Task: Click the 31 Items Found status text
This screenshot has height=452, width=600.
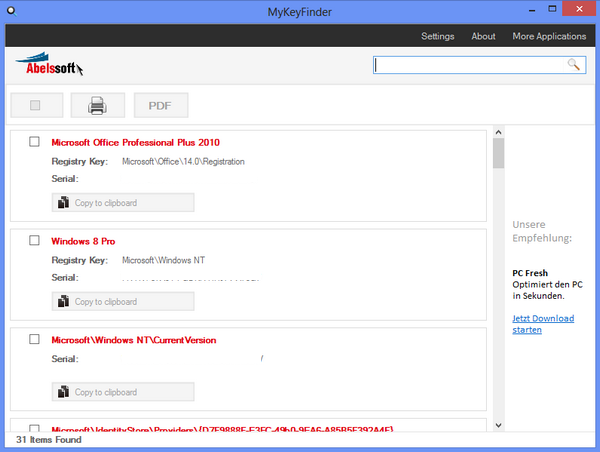Action: point(49,440)
